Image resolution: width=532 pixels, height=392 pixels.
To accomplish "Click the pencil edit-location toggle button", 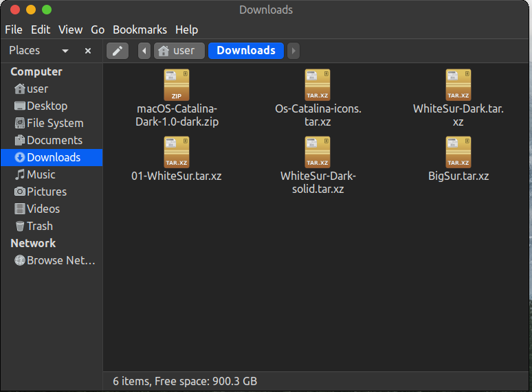I will pyautogui.click(x=118, y=51).
